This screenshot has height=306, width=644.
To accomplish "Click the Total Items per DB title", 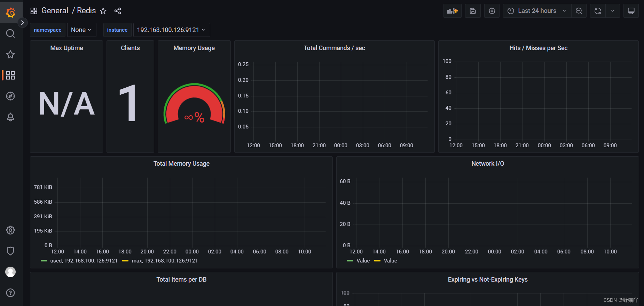I will (181, 280).
